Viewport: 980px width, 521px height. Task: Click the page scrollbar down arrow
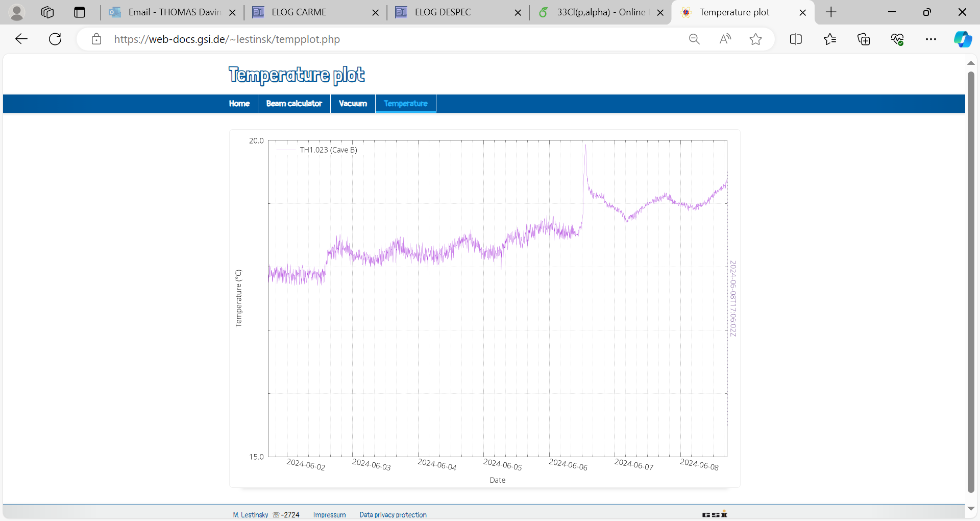point(971,509)
